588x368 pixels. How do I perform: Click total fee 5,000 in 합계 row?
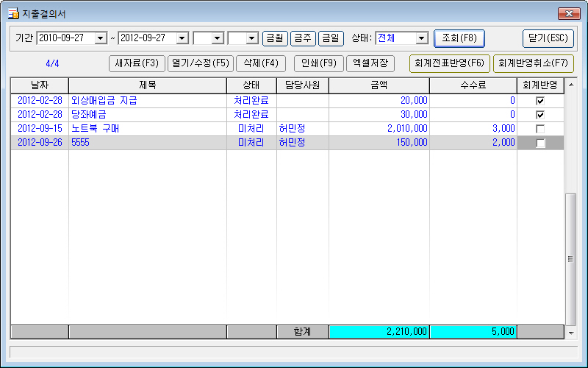point(473,332)
